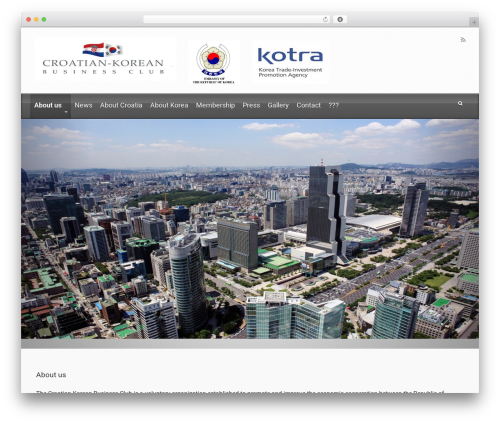Click the About us page heading
Viewport: 500px width, 423px height.
51,375
